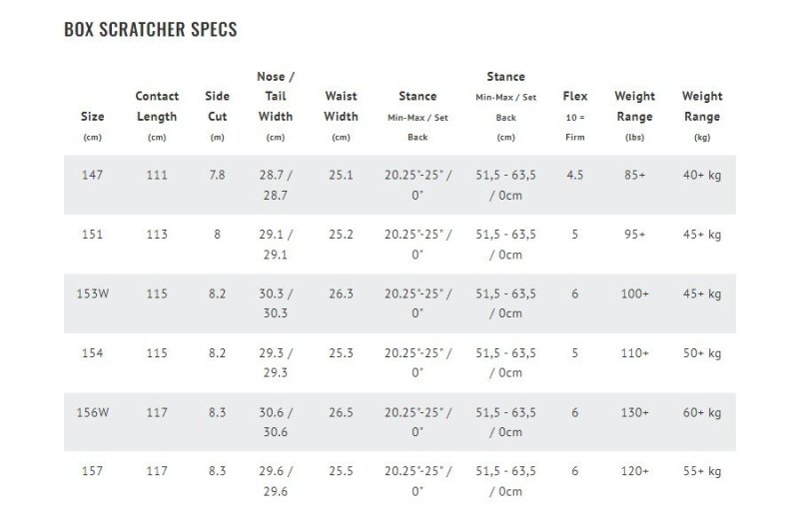The image size is (799, 532).
Task: Click the 4.5 flex rating cell
Action: pyautogui.click(x=575, y=175)
